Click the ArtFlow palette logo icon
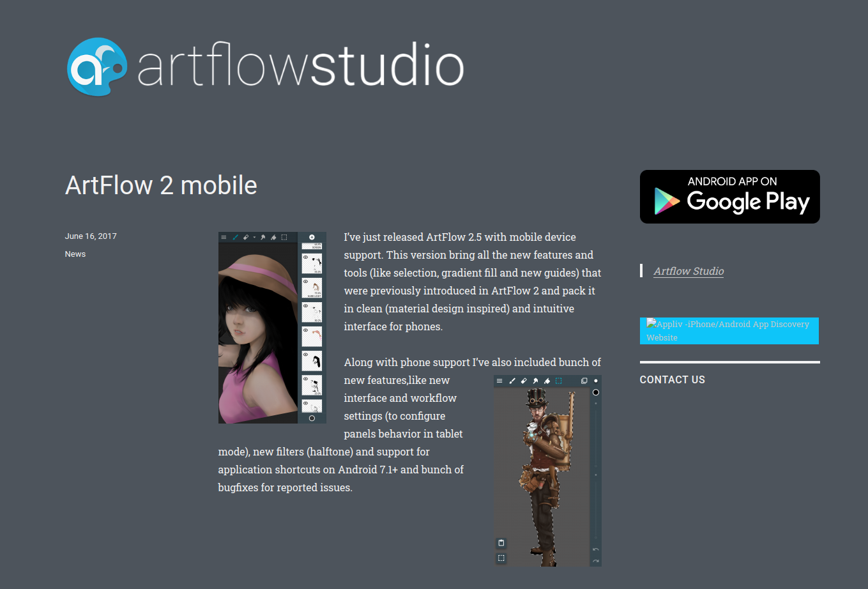 96,66
